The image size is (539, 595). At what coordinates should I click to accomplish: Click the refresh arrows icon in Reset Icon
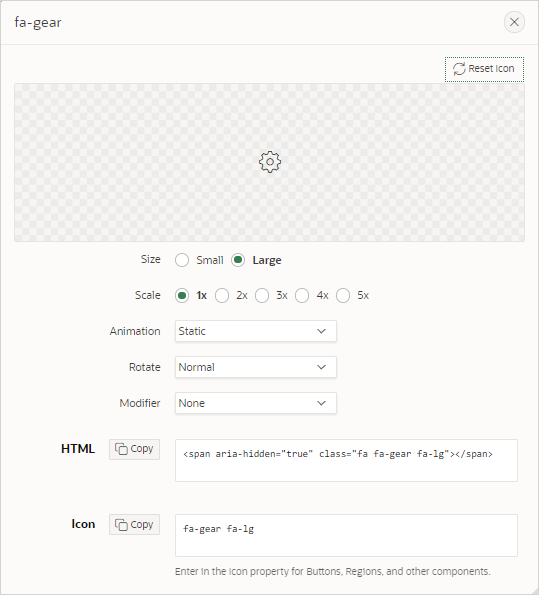tap(459, 69)
